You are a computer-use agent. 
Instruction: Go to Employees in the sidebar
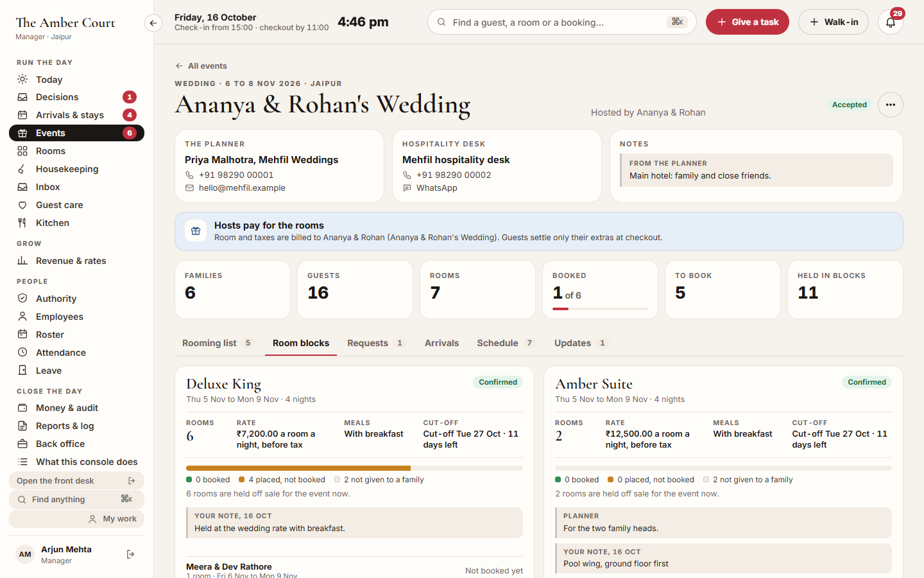coord(76,317)
